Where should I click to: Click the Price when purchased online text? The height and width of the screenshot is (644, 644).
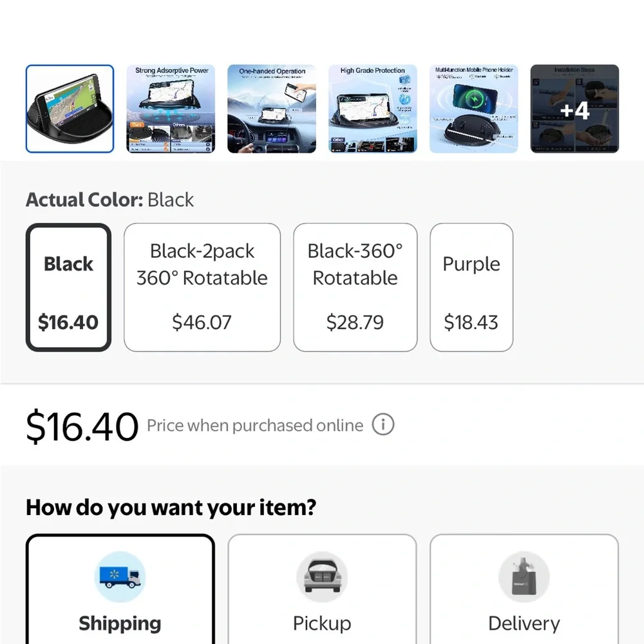(255, 426)
